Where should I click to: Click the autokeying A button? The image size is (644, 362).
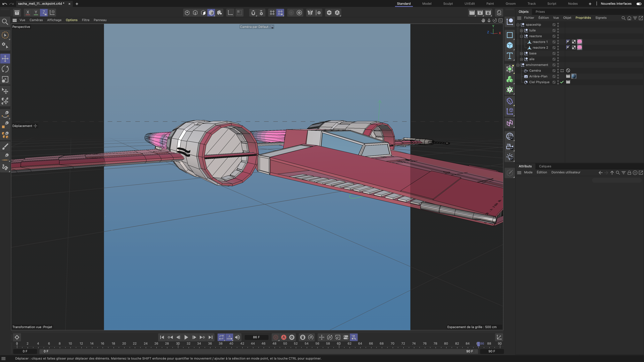click(x=283, y=337)
